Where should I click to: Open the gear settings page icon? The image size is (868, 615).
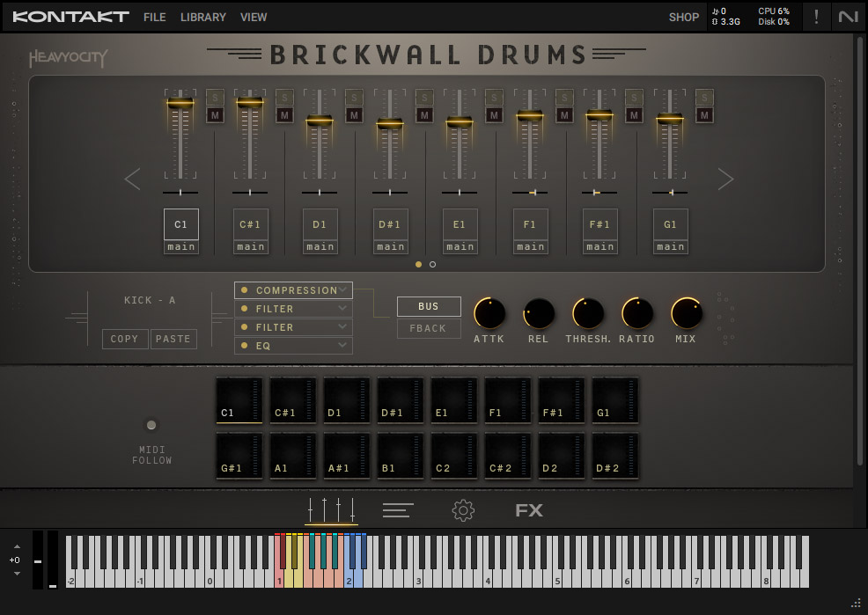(x=463, y=510)
